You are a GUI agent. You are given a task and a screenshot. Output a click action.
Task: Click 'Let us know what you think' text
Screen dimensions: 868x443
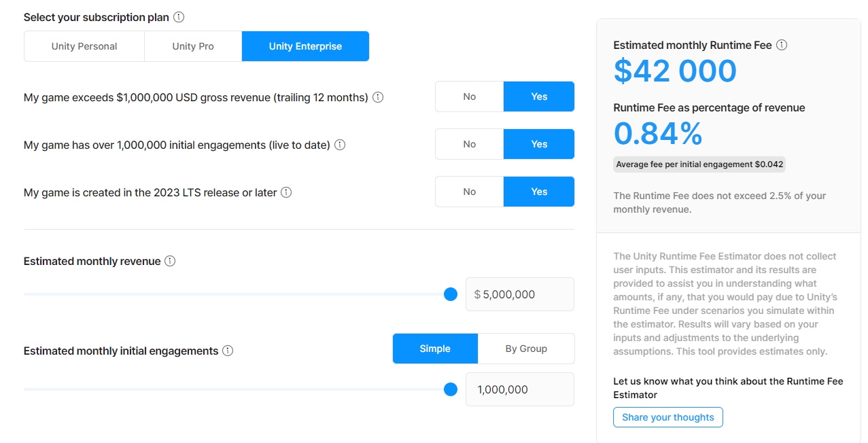pyautogui.click(x=728, y=388)
